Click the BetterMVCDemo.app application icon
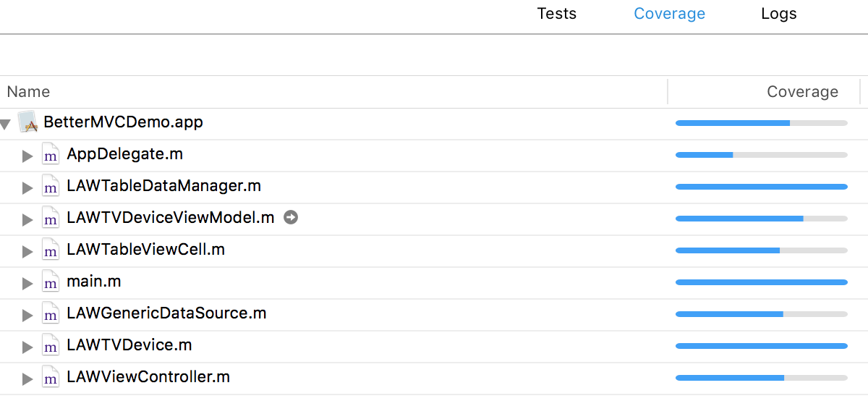 [x=27, y=122]
